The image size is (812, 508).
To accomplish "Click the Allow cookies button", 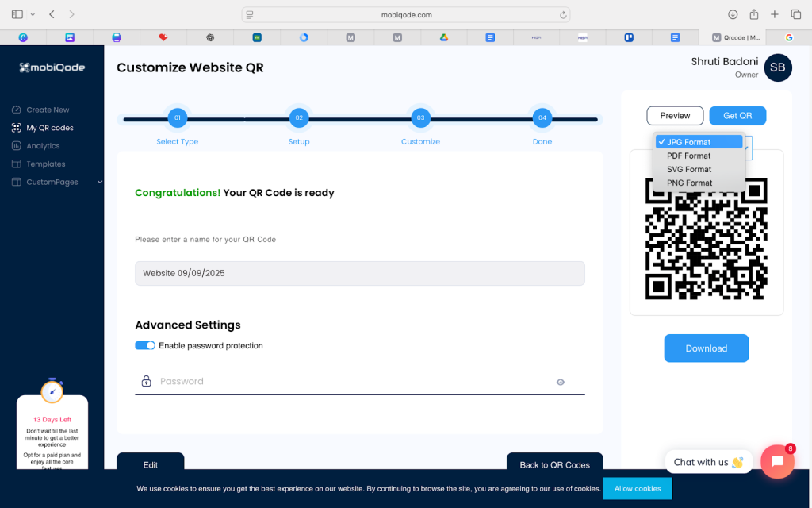I will (x=638, y=488).
